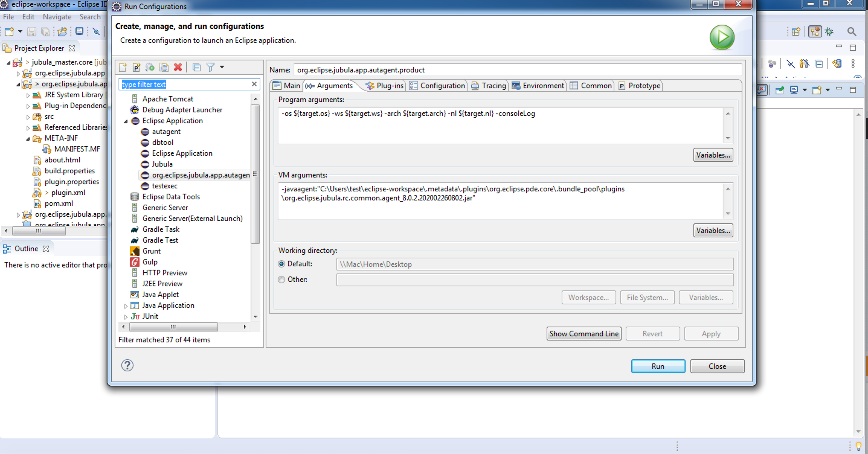Screen dimensions: 868x454
Task: Click Variables button under Program arguments
Action: coord(713,155)
